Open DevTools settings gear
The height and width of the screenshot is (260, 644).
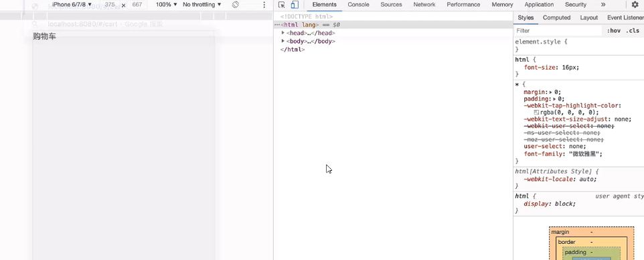[635, 5]
